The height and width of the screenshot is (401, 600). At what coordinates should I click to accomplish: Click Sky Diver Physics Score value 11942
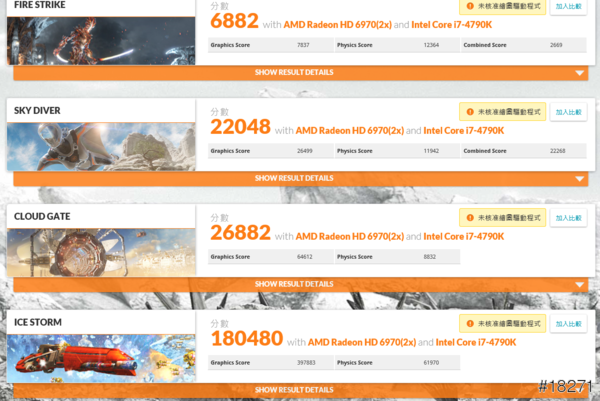pos(431,151)
